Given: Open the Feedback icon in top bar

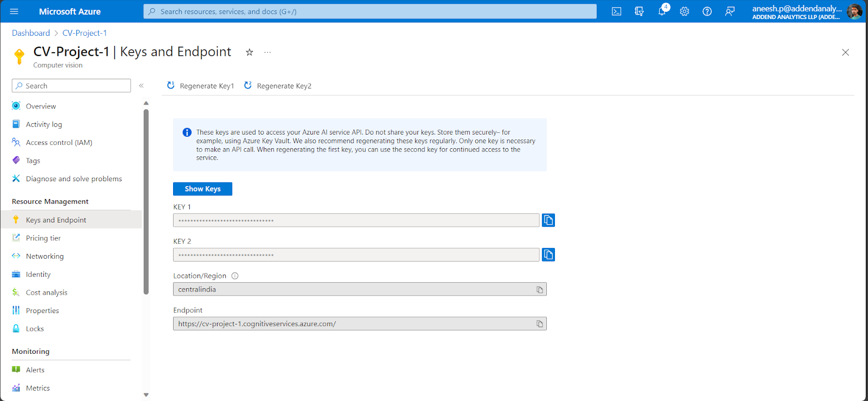Looking at the screenshot, I should click(x=730, y=11).
